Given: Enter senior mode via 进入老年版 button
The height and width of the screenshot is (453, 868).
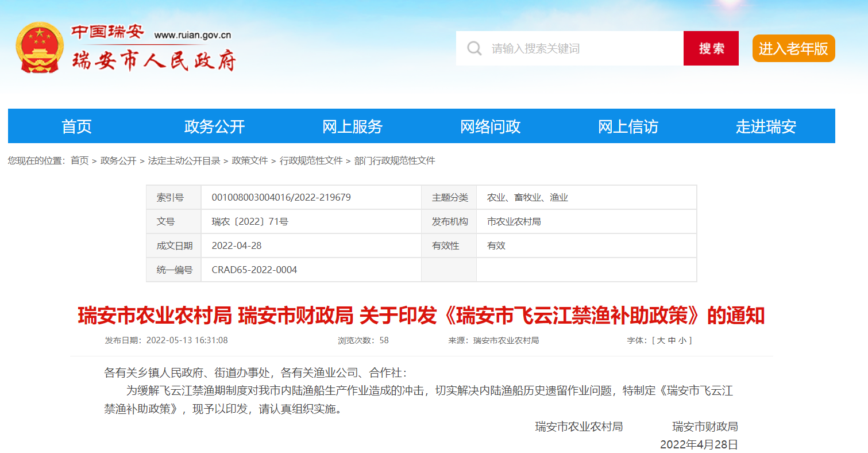Looking at the screenshot, I should pos(793,49).
